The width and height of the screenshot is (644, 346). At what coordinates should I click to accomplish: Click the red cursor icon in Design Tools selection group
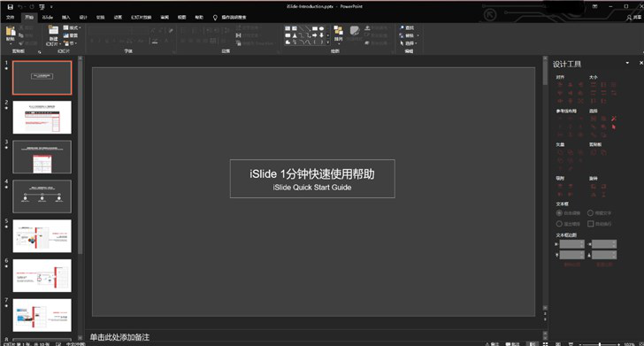click(x=614, y=127)
